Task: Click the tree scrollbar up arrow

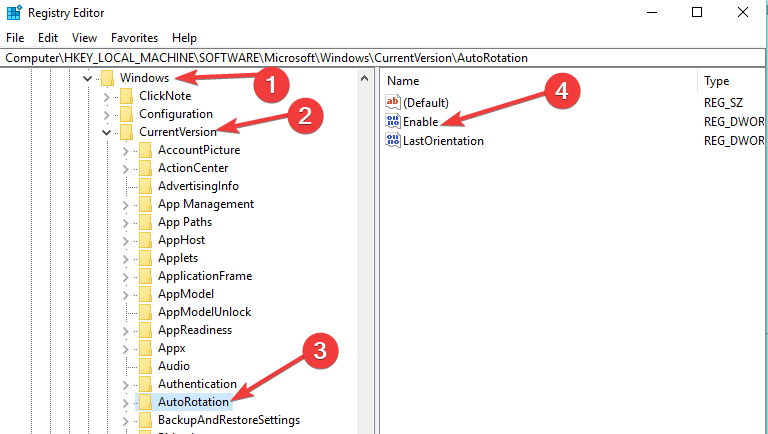Action: coord(364,78)
